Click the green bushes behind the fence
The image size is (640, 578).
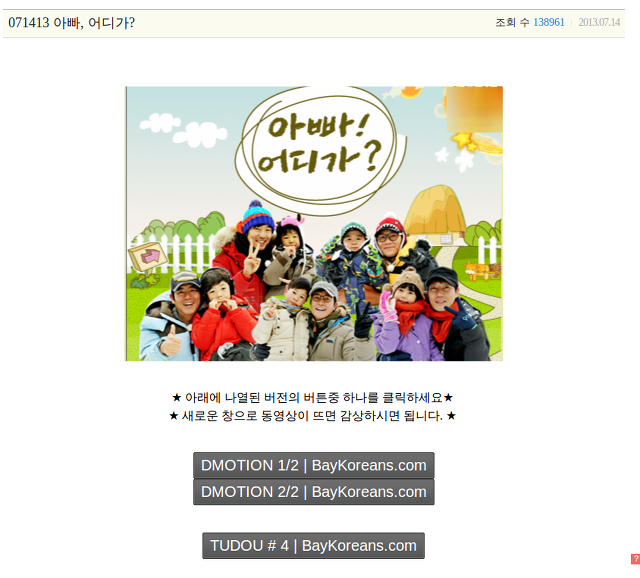tap(184, 227)
